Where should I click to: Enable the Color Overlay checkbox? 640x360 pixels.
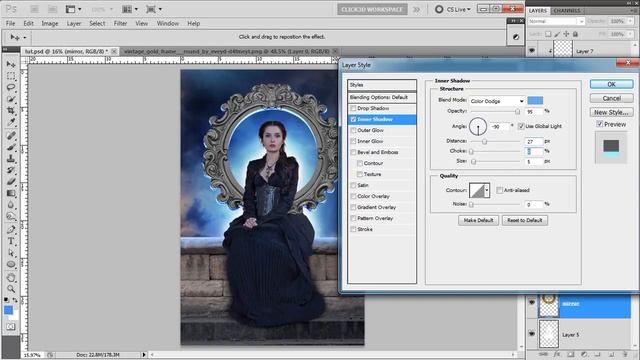353,196
